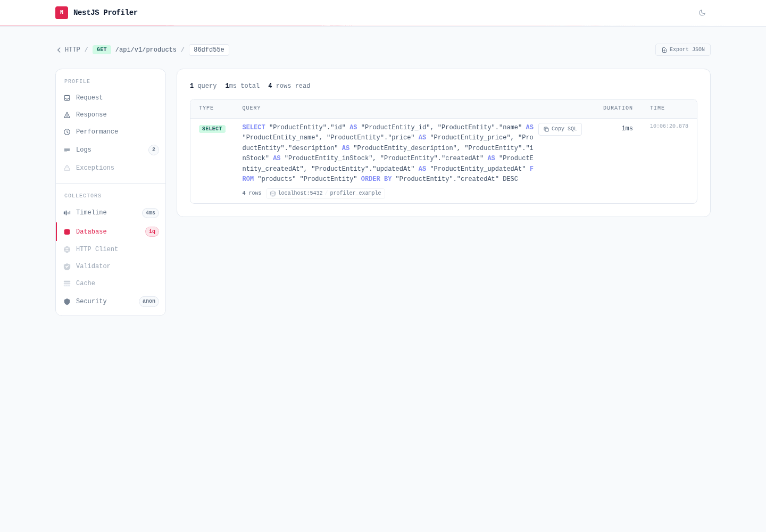Image resolution: width=766 pixels, height=532 pixels.
Task: Click the Timeline bars icon
Action: click(x=67, y=213)
